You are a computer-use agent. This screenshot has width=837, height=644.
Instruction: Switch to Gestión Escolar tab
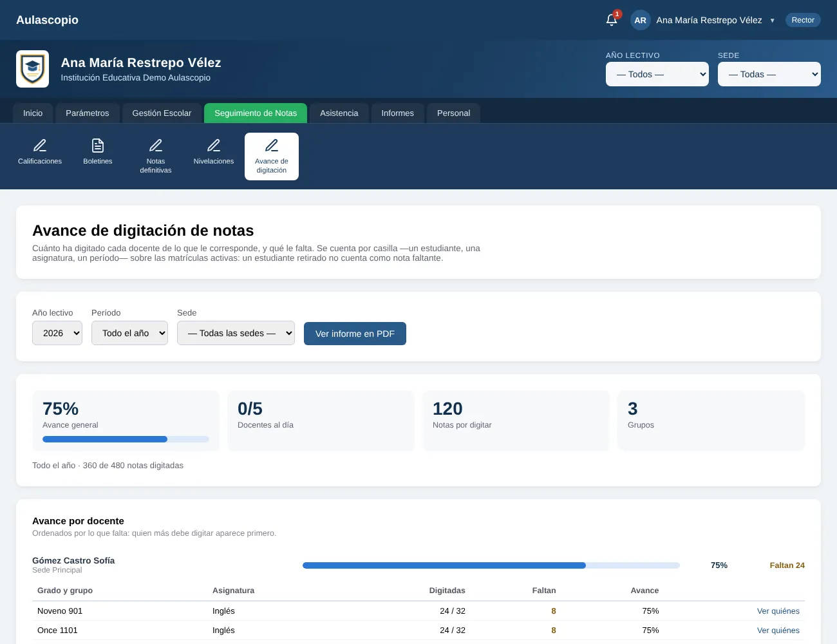(162, 113)
